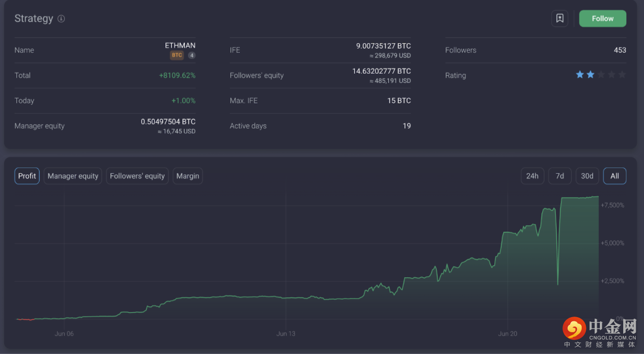The height and width of the screenshot is (354, 644).
Task: Open the Margin chart tab
Action: (x=187, y=176)
